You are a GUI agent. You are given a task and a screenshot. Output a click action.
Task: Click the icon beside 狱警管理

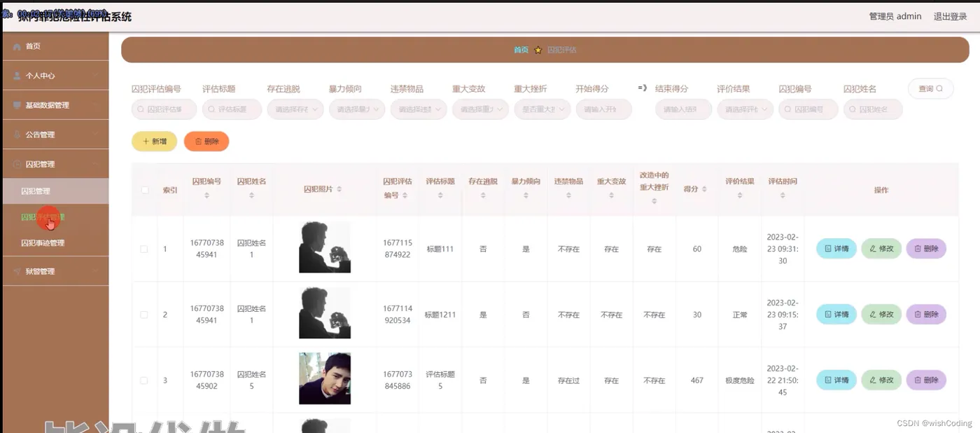pos(17,271)
